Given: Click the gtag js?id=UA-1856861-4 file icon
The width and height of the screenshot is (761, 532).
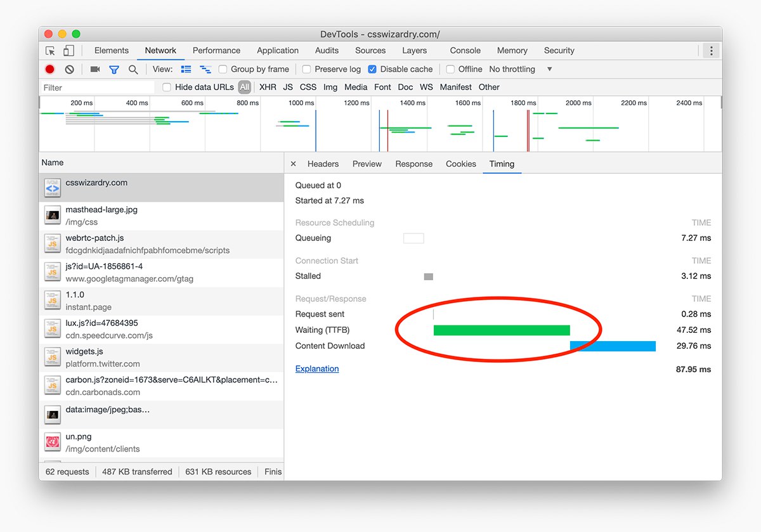Looking at the screenshot, I should [52, 273].
